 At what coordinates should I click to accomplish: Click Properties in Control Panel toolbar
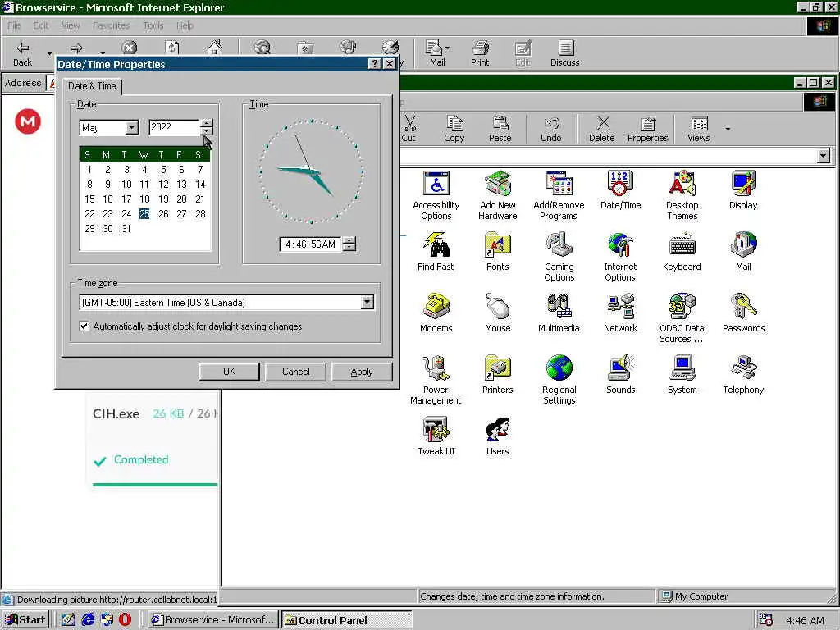click(x=648, y=129)
